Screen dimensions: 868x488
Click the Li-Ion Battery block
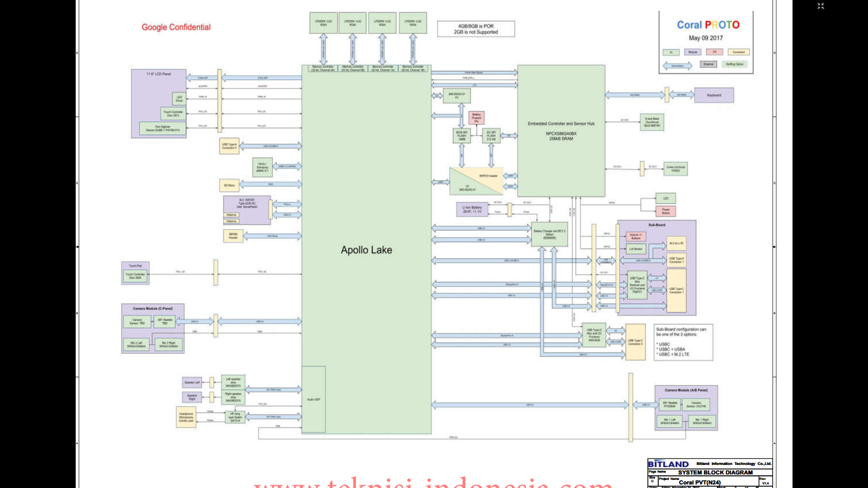tap(472, 209)
